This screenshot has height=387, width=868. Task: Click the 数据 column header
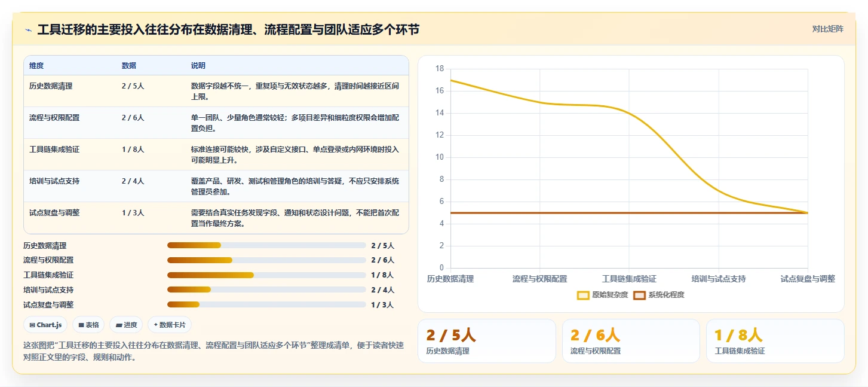(129, 65)
